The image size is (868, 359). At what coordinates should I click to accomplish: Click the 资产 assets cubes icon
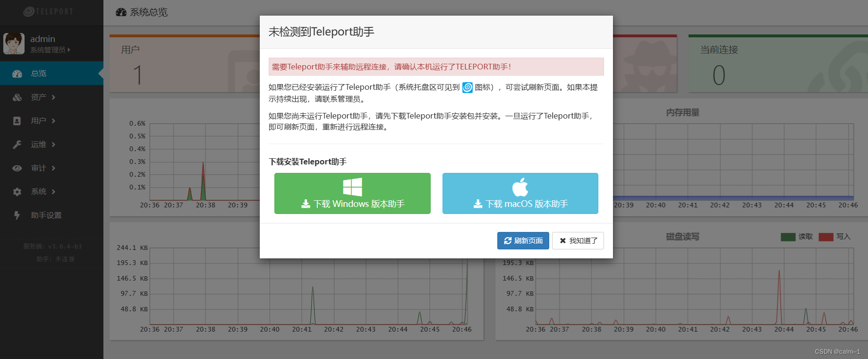[x=17, y=97]
